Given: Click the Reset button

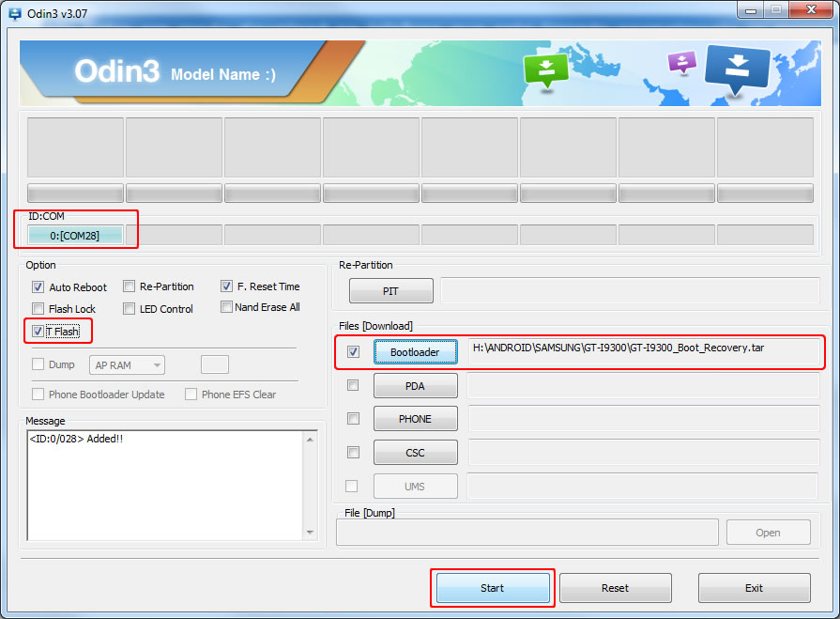Looking at the screenshot, I should 615,588.
